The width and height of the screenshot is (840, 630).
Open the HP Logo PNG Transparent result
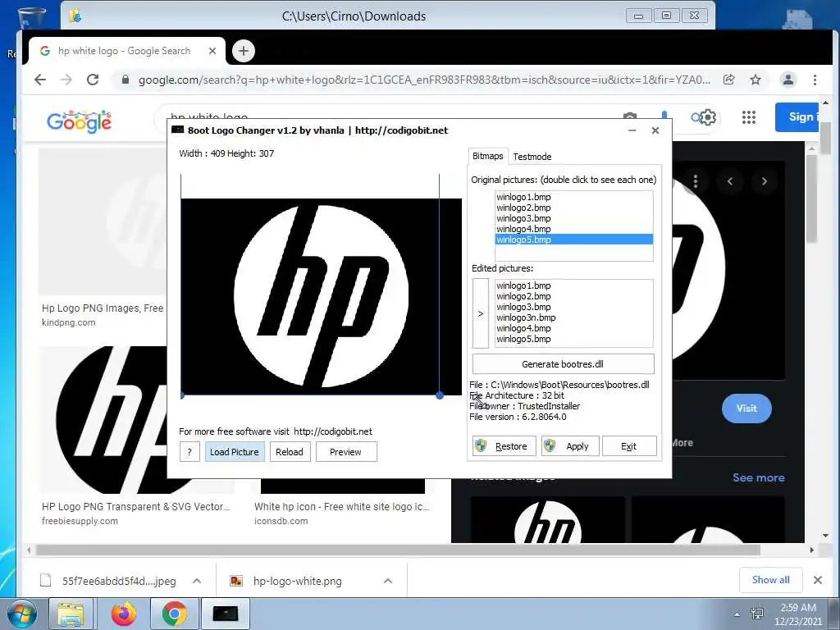point(136,507)
